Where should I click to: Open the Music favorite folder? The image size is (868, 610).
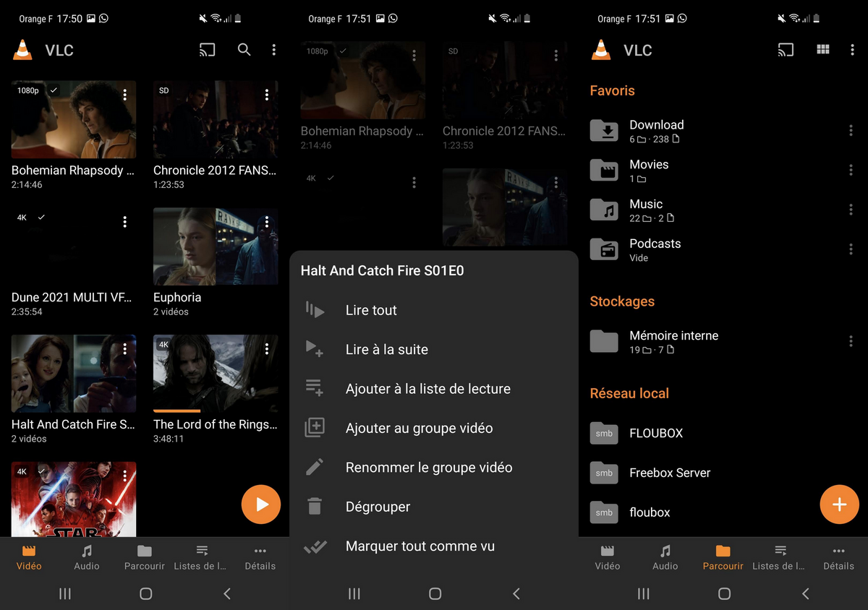(723, 210)
